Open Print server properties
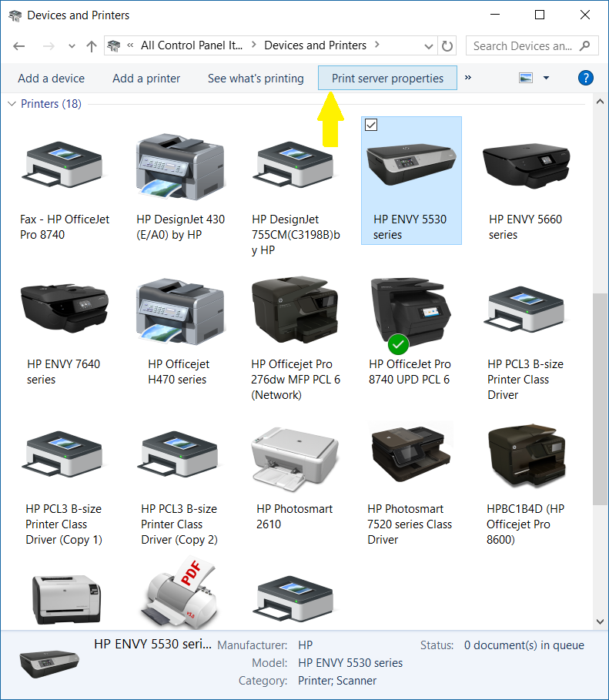 387,78
